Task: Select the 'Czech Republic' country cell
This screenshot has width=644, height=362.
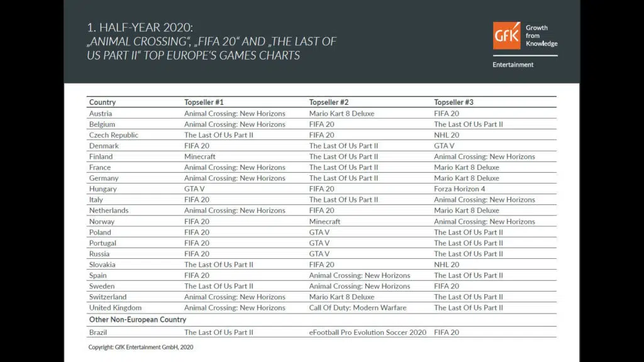Action: 113,134
